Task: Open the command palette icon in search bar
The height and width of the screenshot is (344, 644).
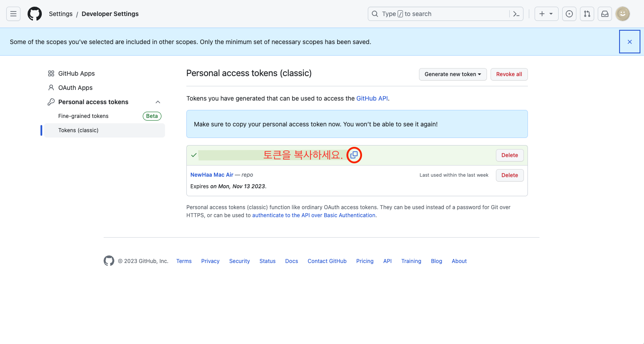Action: 516,14
